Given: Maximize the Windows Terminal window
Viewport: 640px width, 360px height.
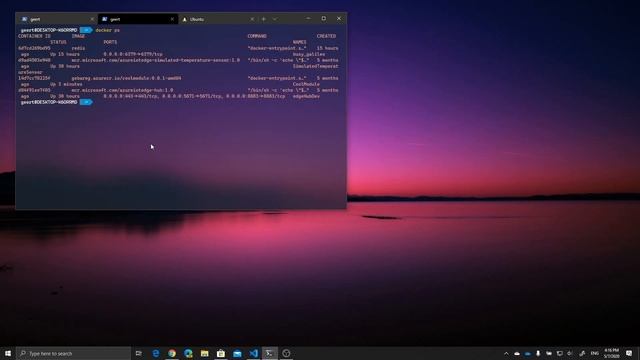Looking at the screenshot, I should point(324,18).
